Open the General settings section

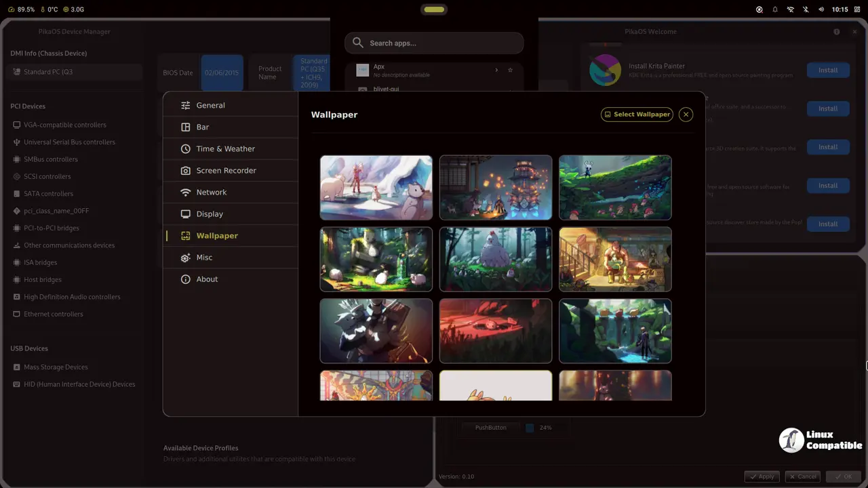pos(210,106)
